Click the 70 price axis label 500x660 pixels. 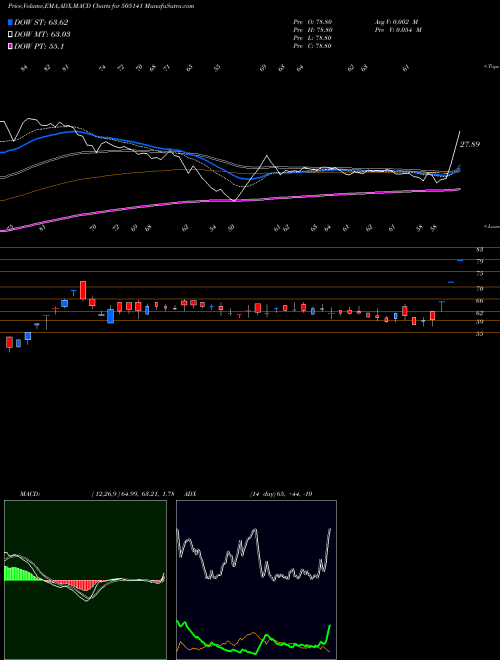[479, 289]
